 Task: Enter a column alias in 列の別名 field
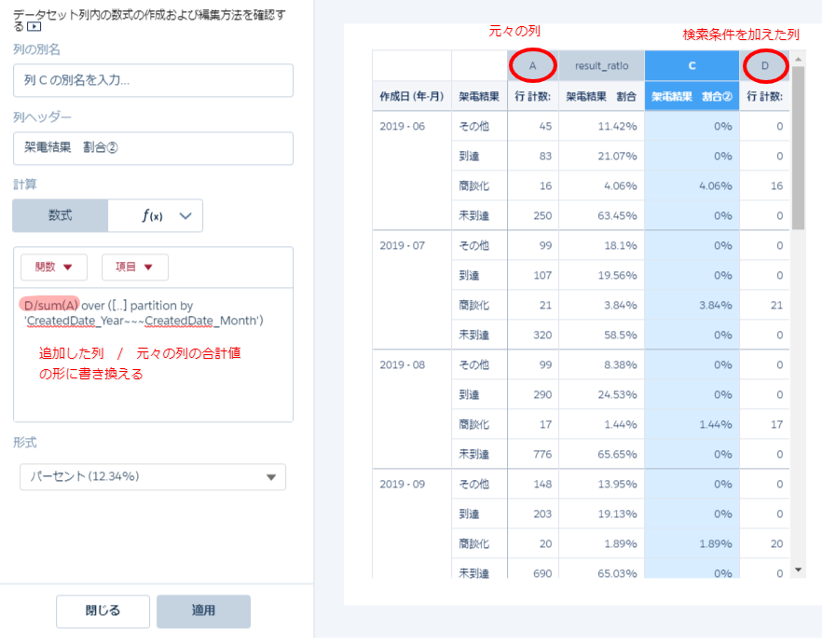153,81
